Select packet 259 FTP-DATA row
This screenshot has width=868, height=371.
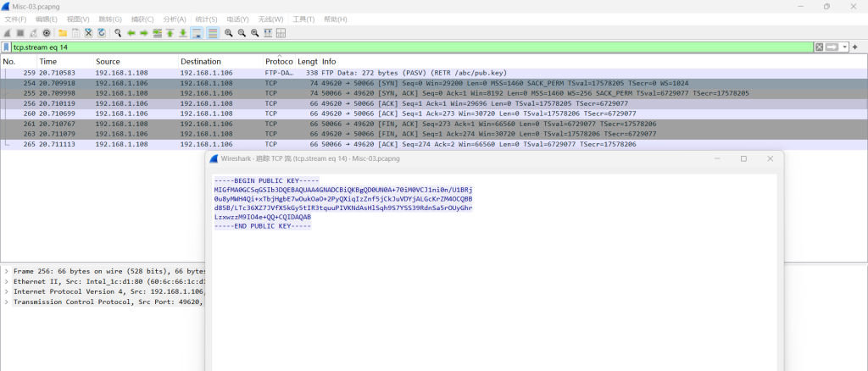[x=339, y=74]
